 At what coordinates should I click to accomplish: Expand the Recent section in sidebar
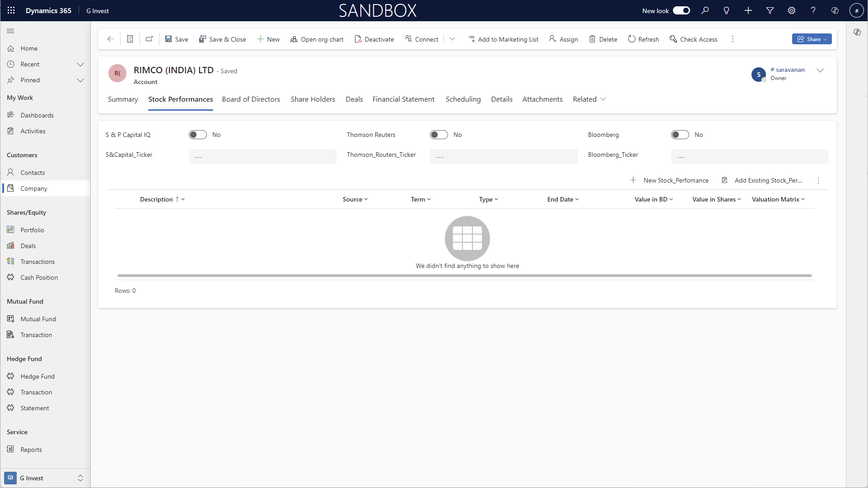(x=80, y=64)
